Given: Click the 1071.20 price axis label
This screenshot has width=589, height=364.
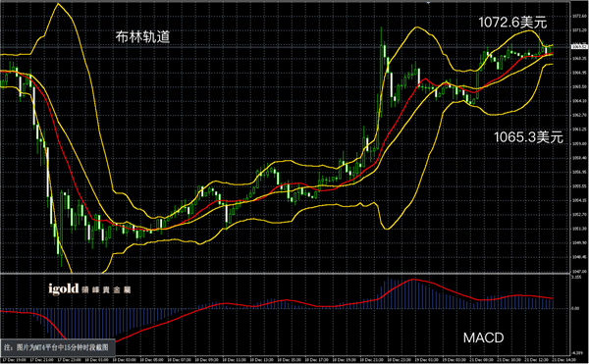Looking at the screenshot, I should point(579,30).
